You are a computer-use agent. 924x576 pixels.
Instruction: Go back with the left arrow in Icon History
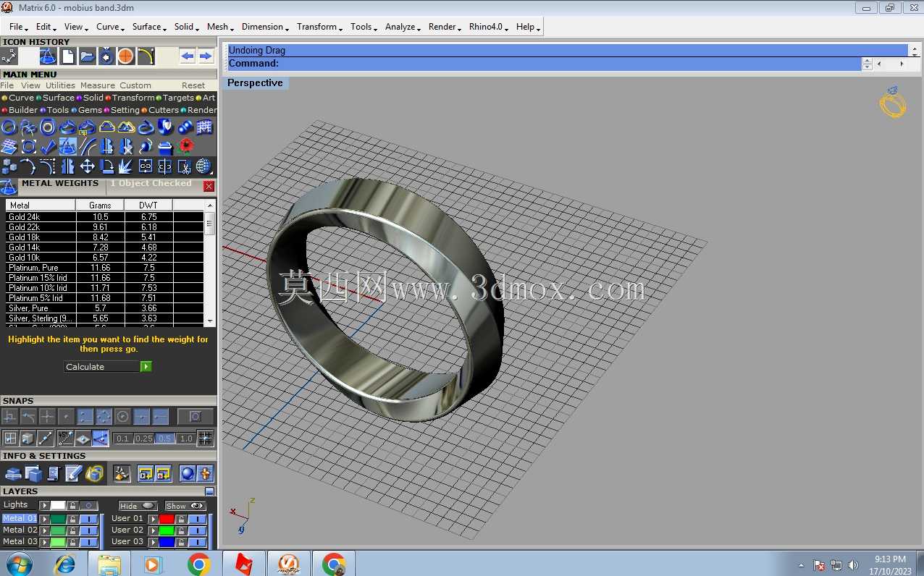[188, 56]
